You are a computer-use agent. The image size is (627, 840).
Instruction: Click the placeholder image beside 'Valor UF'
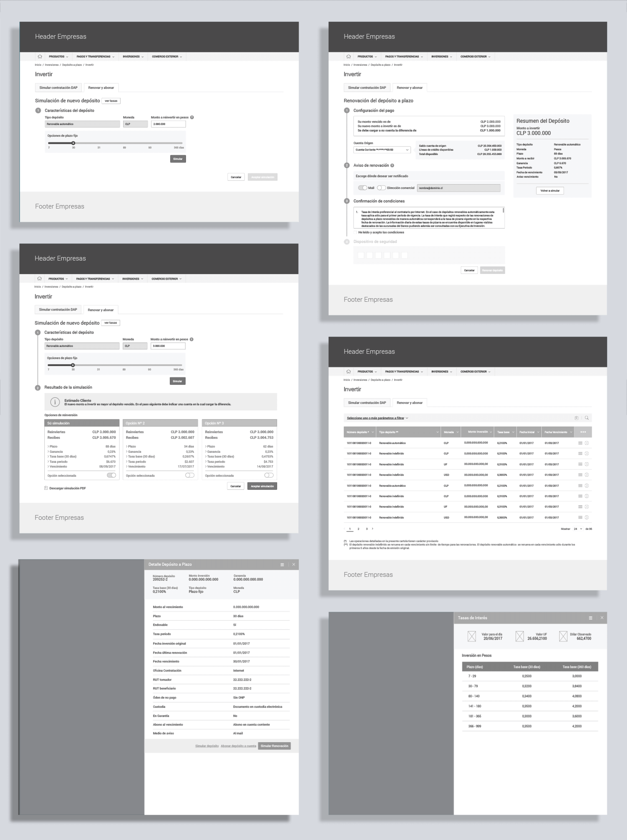520,636
